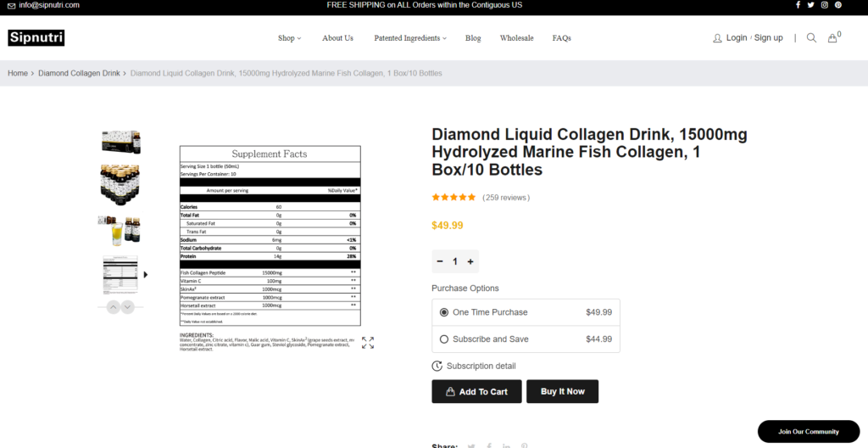This screenshot has width=868, height=448.
Task: Click the $49.99 product price
Action: click(448, 226)
